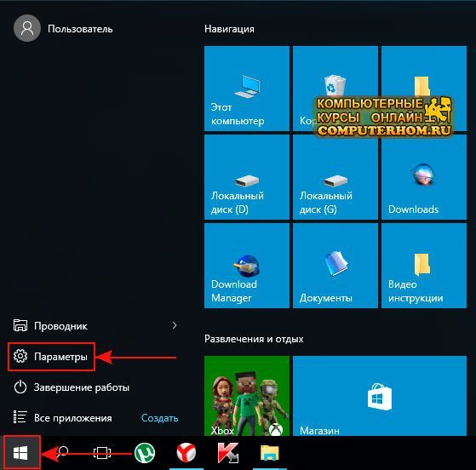Open the Этот компьютер tile

click(x=246, y=89)
